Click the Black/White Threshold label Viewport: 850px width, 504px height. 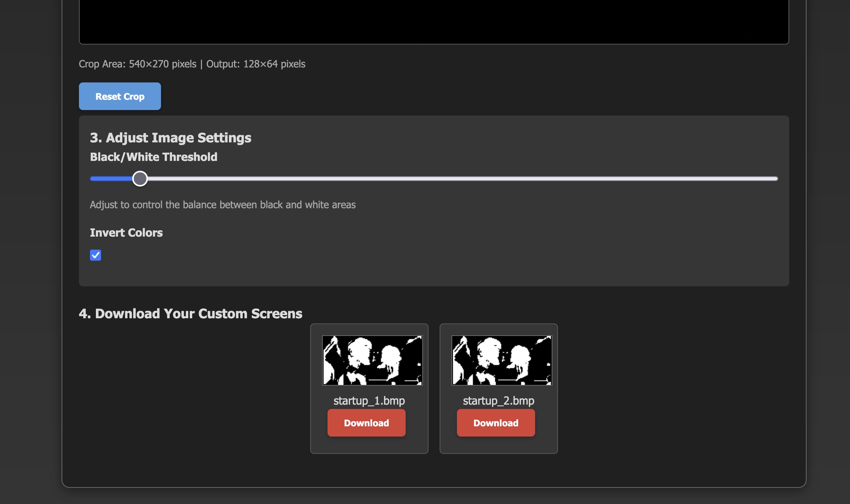[x=154, y=157]
